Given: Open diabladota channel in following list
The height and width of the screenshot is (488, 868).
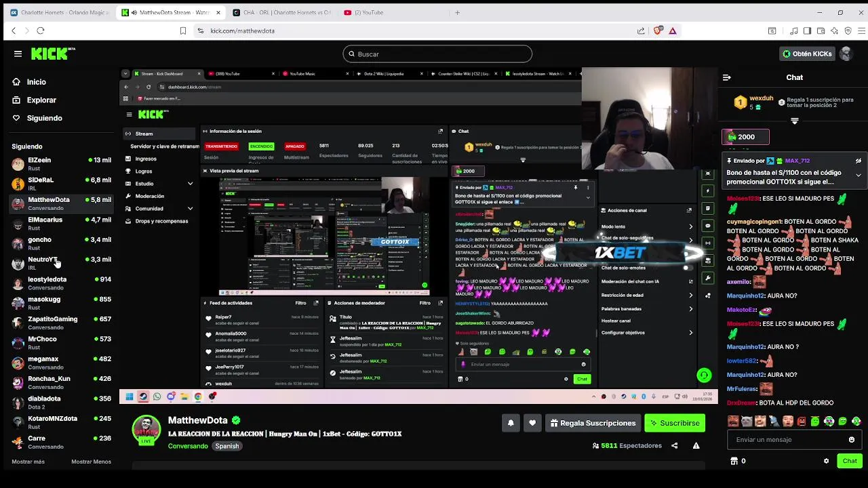Looking at the screenshot, I should pyautogui.click(x=61, y=403).
